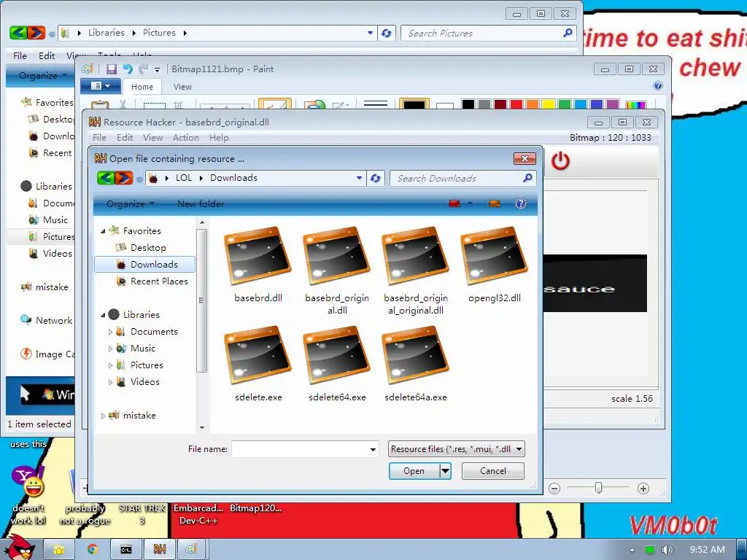Switch to Paint's View tab
The height and width of the screenshot is (560, 747).
[x=182, y=87]
